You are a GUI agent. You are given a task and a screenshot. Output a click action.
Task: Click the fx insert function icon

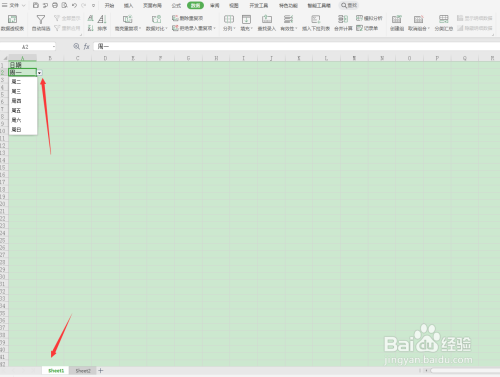point(87,46)
